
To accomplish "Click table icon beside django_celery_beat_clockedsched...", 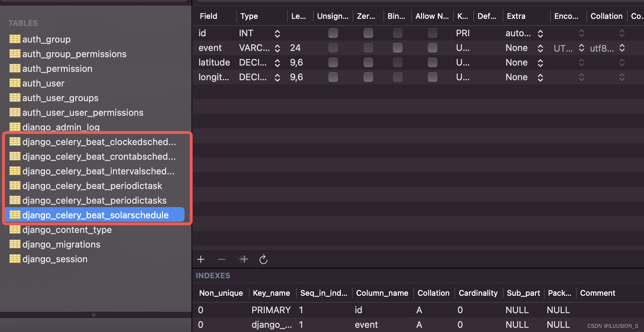I will (15, 142).
